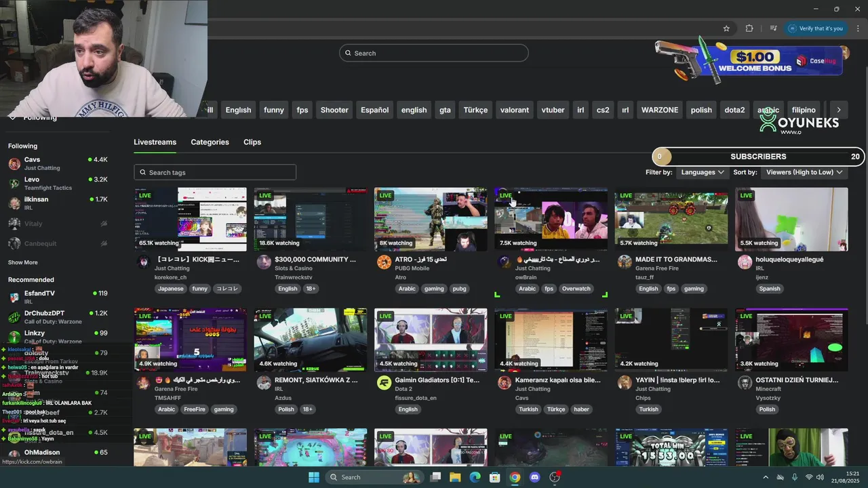Click the Verify that it's you button
Viewport: 868px width, 488px height.
tap(816, 28)
